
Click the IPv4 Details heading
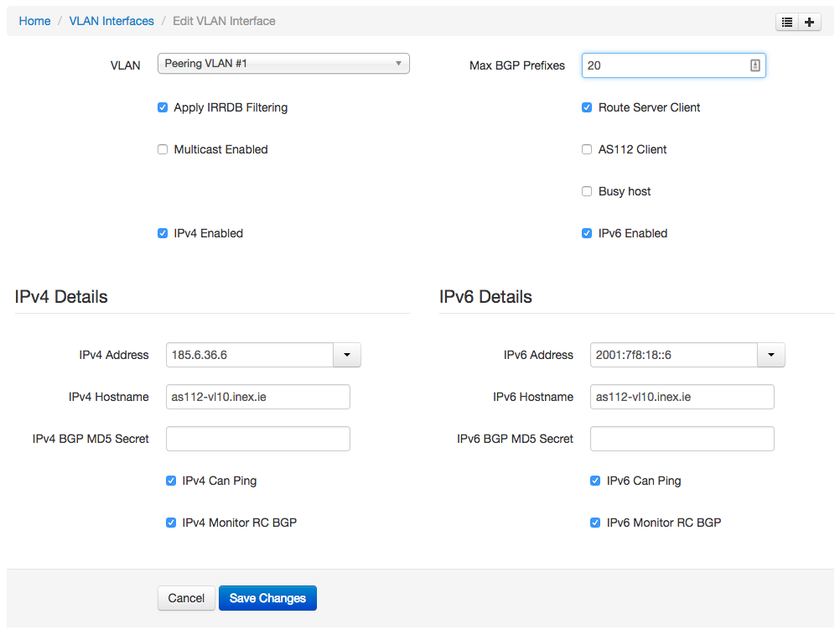click(x=61, y=296)
